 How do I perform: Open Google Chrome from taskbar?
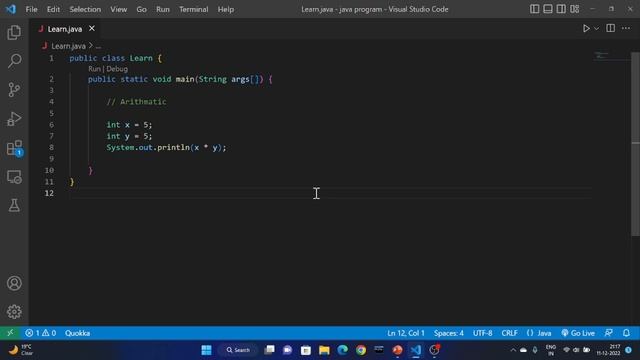361,350
